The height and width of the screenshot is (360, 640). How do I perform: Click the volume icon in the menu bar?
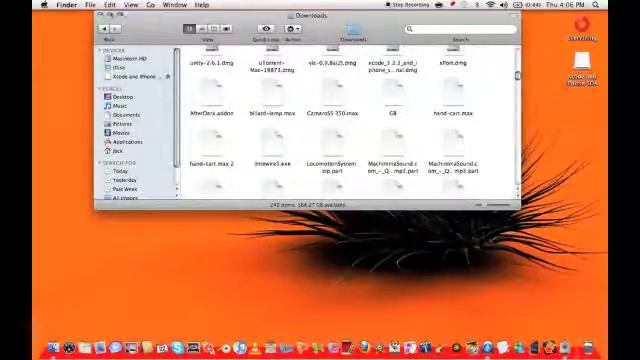504,5
